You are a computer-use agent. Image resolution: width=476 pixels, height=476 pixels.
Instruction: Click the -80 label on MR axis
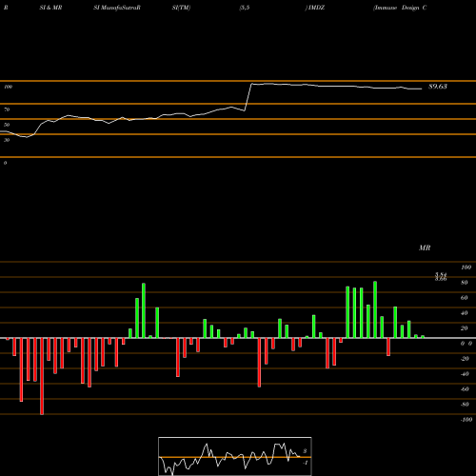pyautogui.click(x=465, y=405)
